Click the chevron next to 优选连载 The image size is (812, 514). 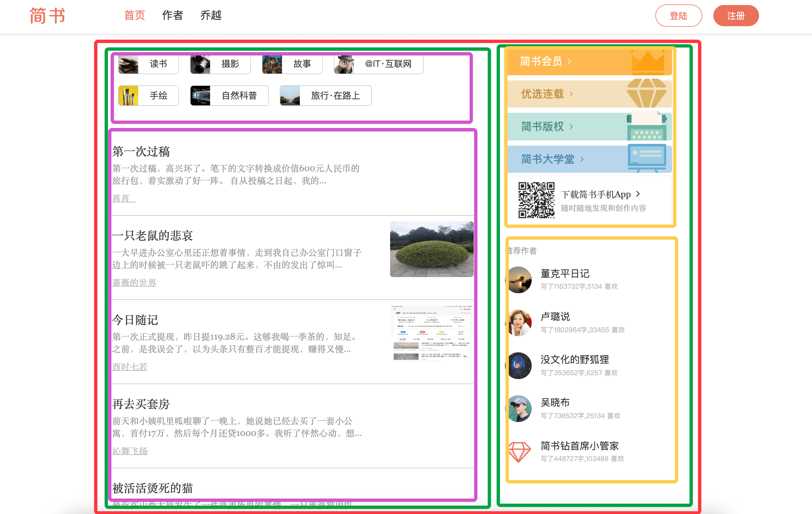coord(571,94)
